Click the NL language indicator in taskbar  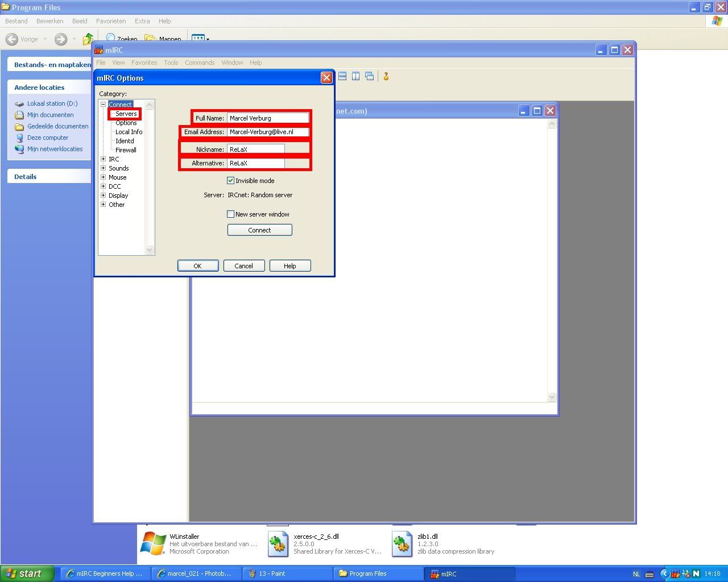tap(636, 574)
